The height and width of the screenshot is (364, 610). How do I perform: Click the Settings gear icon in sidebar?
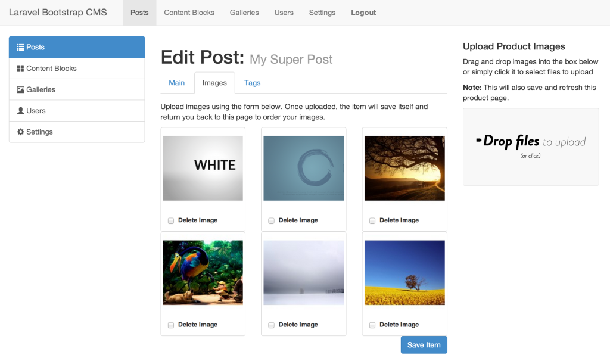pyautogui.click(x=21, y=132)
